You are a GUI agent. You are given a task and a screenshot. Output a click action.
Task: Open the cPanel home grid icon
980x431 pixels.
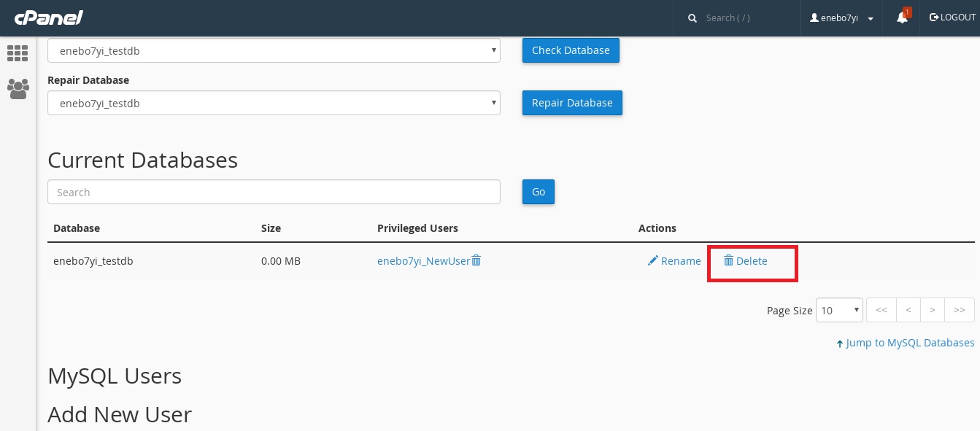(x=18, y=53)
